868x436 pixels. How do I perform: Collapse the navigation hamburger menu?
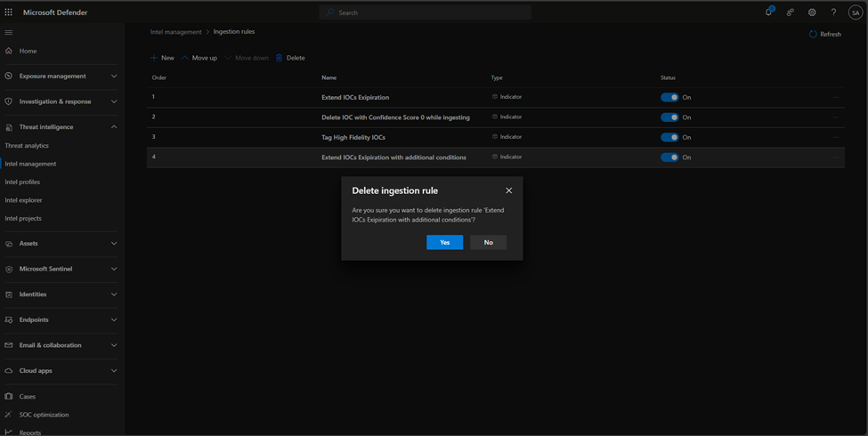click(x=8, y=33)
